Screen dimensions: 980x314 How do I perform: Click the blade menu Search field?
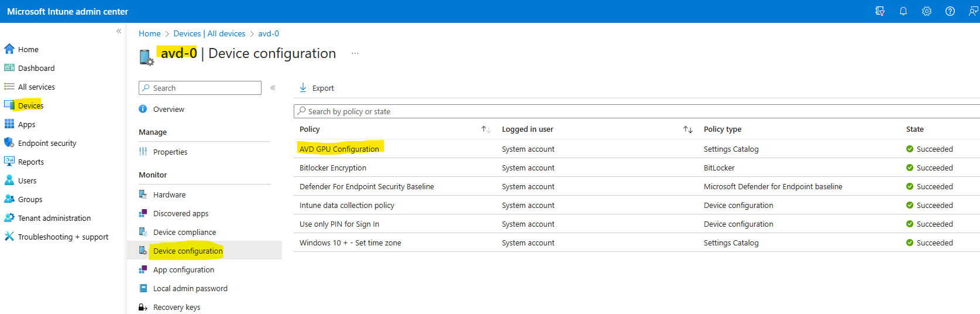point(200,88)
